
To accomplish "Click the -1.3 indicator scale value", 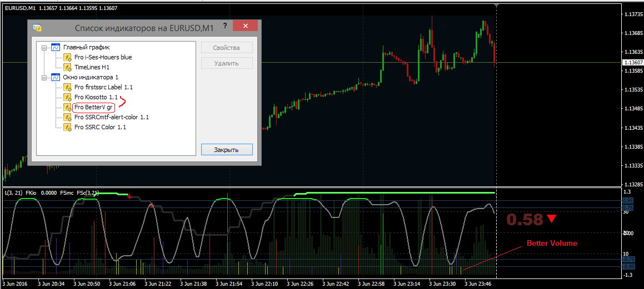I will pos(627,275).
